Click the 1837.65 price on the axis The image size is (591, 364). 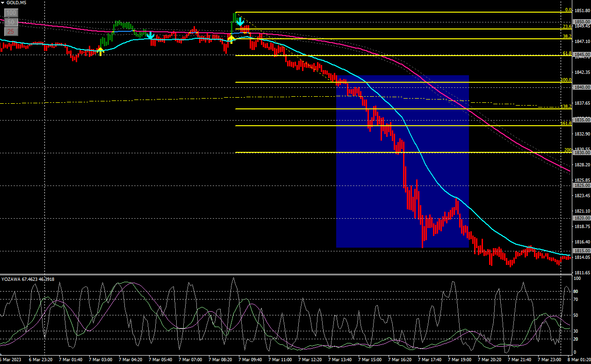click(582, 103)
